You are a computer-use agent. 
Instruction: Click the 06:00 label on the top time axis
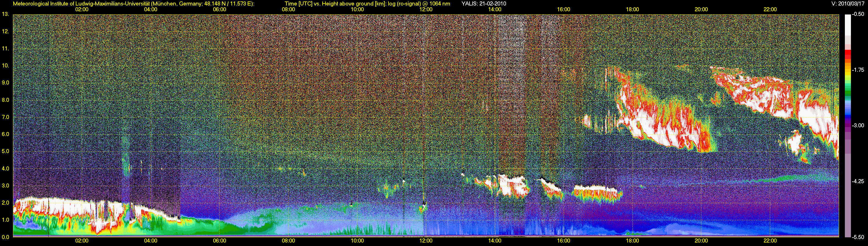coord(220,10)
